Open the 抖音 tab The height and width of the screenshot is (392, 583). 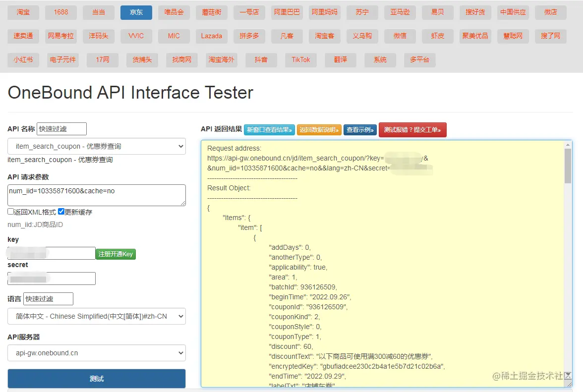[x=261, y=60]
